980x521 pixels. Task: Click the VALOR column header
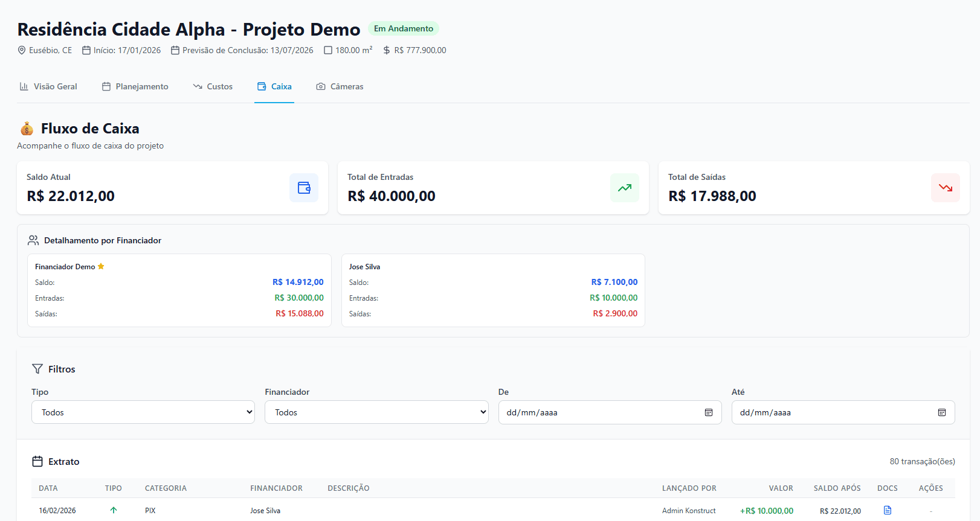781,488
